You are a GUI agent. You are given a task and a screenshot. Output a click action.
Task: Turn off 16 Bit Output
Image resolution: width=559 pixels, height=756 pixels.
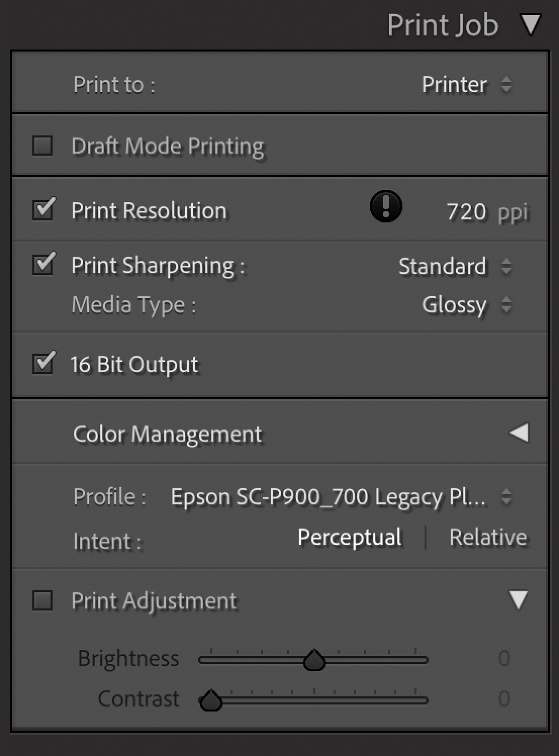click(43, 363)
